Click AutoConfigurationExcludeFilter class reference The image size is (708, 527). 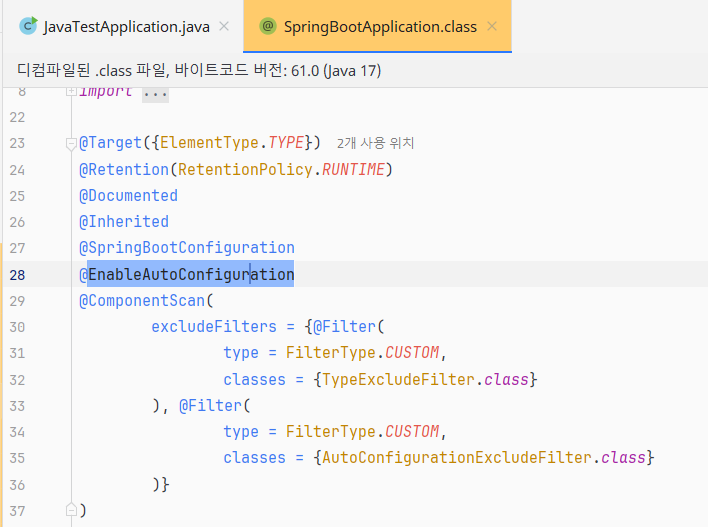[x=456, y=458]
